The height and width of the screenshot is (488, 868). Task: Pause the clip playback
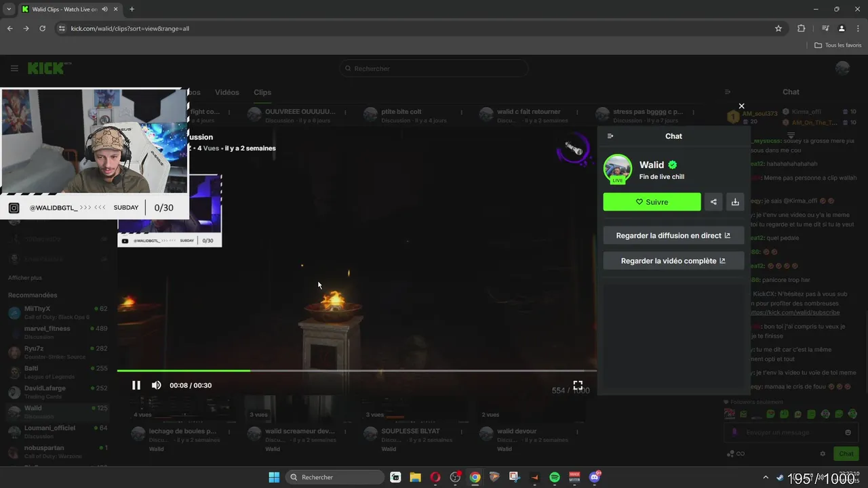click(x=136, y=385)
